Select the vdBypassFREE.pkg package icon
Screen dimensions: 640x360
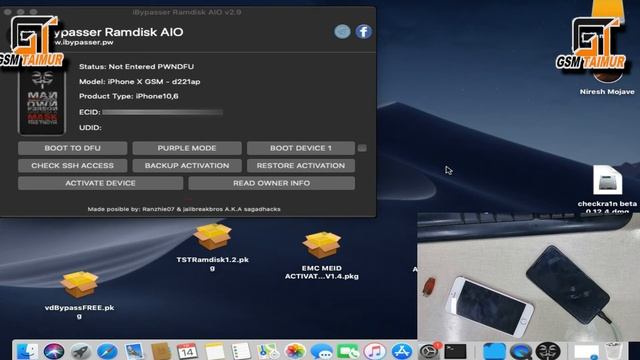coord(79,284)
